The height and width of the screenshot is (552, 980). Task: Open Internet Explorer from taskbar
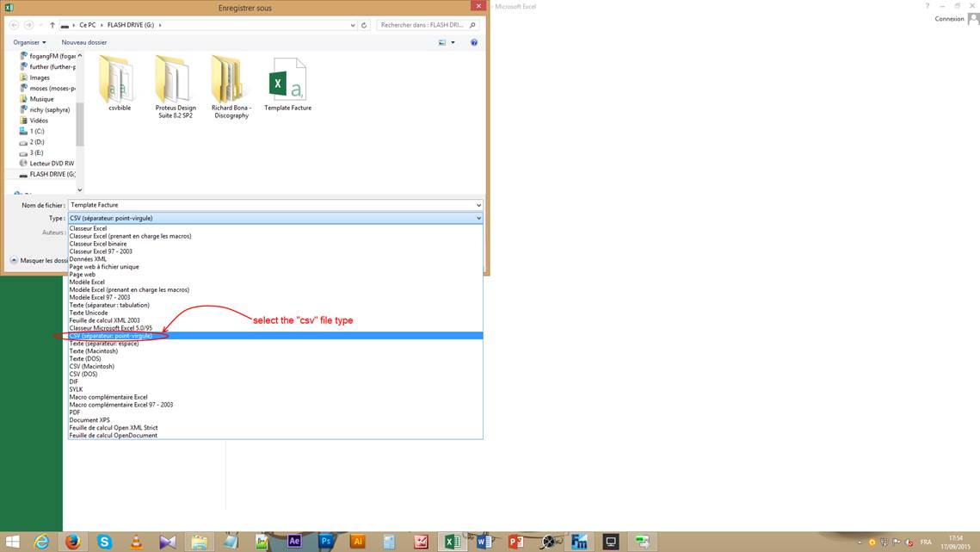(x=41, y=542)
